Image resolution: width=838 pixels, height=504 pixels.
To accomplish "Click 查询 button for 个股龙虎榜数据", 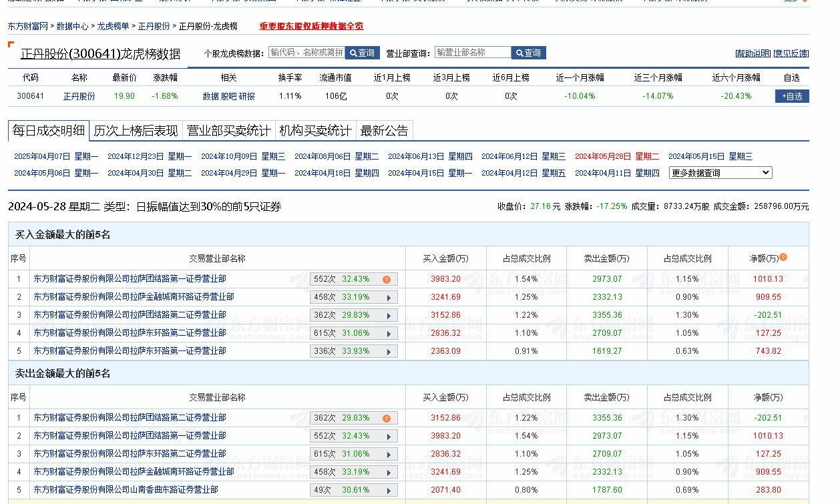I will click(x=363, y=53).
